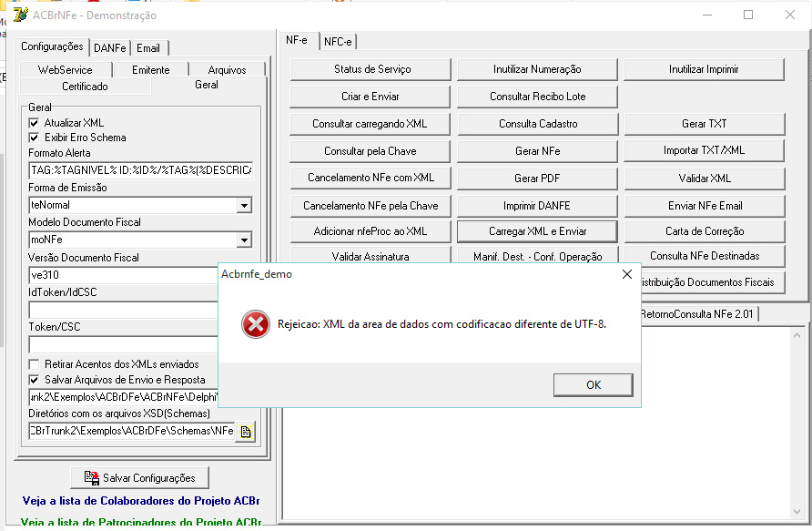The height and width of the screenshot is (531, 812).
Task: Switch to the NF-e tab
Action: [297, 40]
